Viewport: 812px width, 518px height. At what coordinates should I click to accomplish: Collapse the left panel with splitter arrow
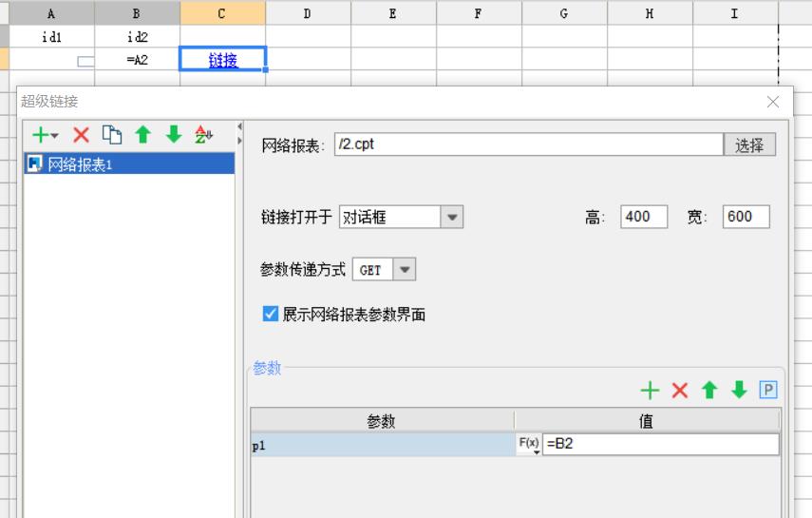(239, 126)
